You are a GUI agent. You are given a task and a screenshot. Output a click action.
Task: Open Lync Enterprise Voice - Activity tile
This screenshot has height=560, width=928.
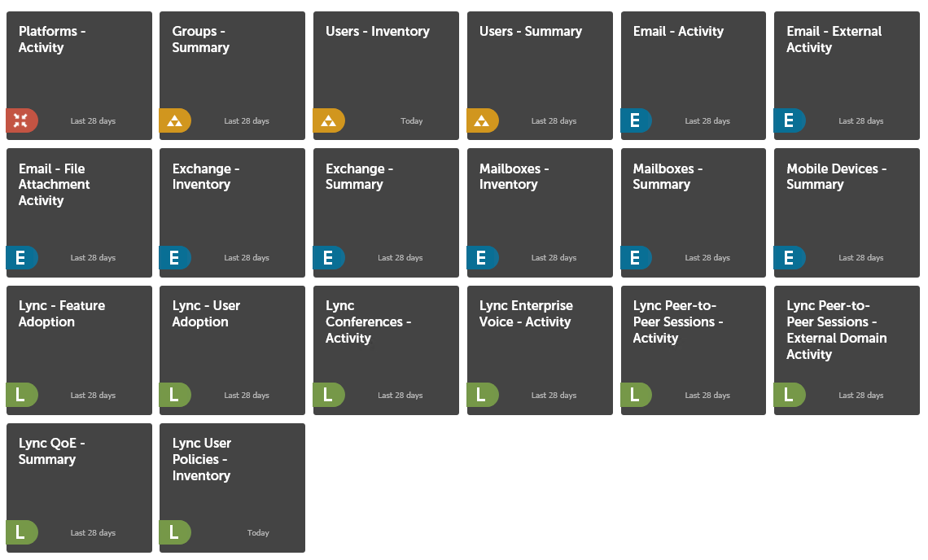coord(540,351)
